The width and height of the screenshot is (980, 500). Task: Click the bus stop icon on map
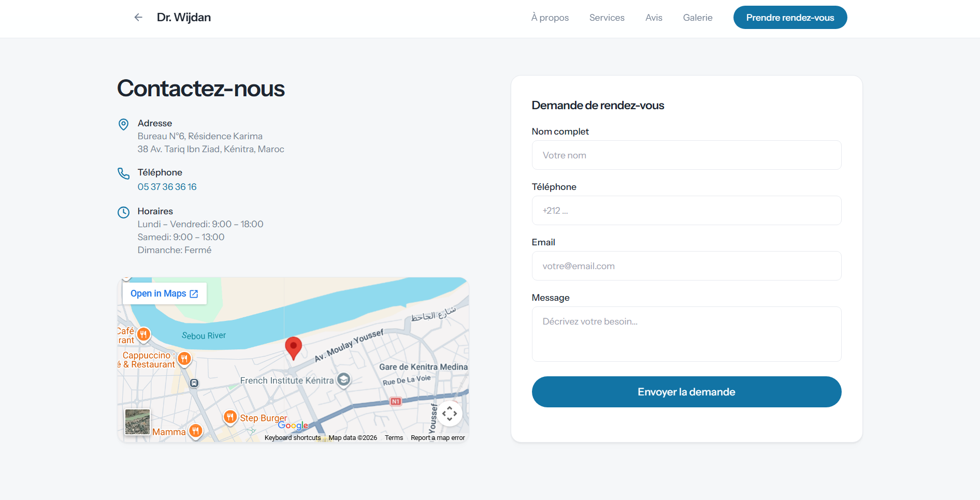coord(194,383)
